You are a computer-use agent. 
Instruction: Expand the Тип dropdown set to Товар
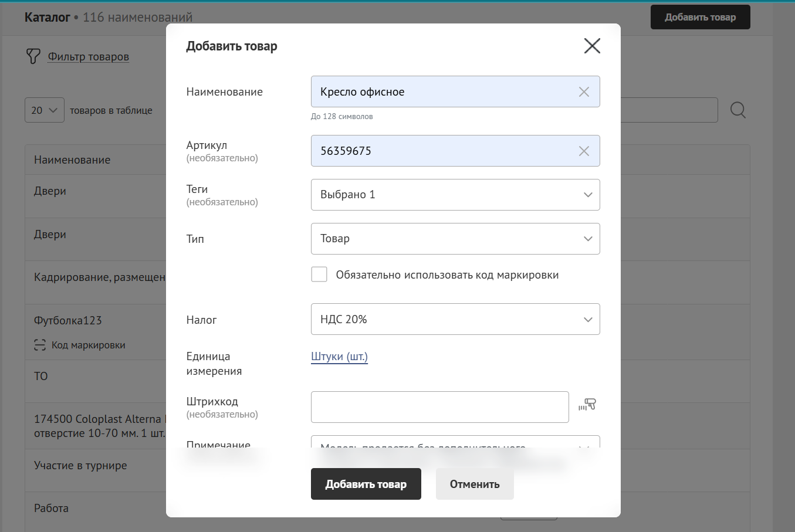click(455, 239)
